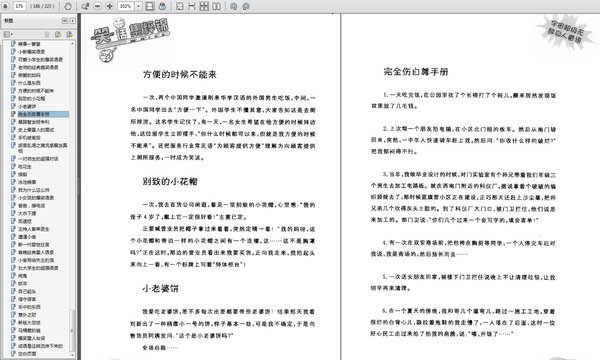Open the zoom level dropdown arrow
600x360 pixels.
[139, 6]
